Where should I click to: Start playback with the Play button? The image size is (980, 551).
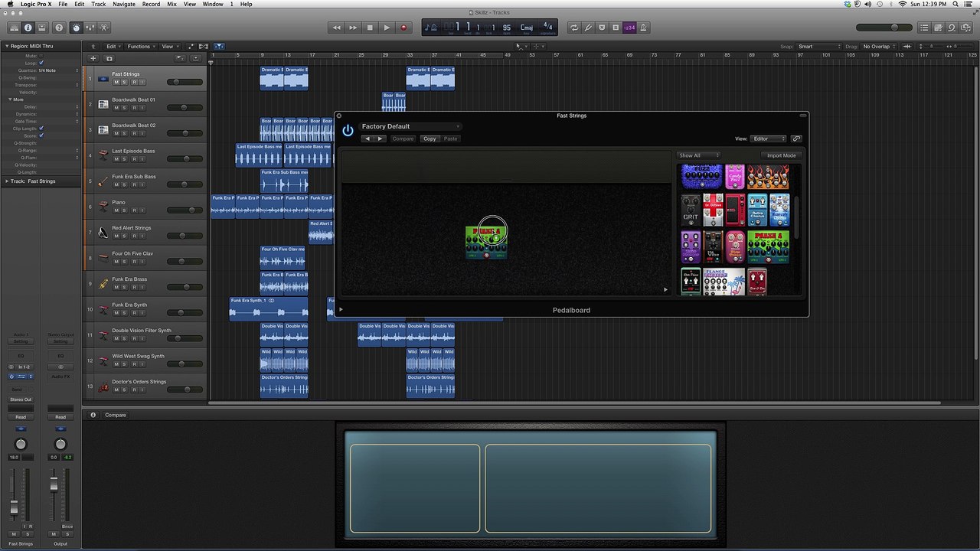(387, 28)
